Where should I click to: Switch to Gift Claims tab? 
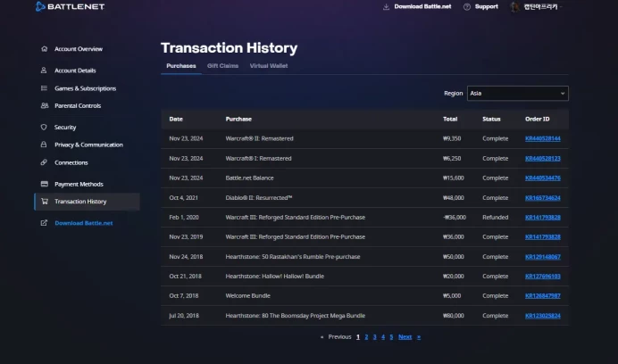[222, 66]
